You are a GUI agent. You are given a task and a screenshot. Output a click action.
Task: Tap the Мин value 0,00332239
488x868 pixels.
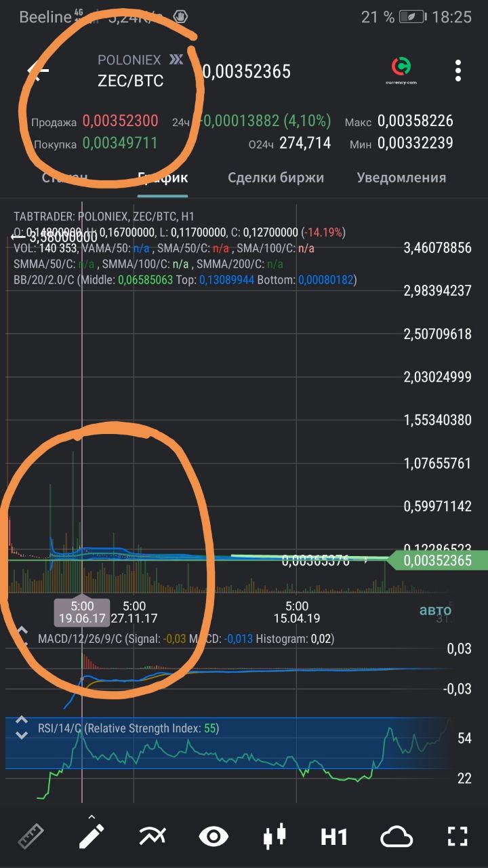[415, 143]
